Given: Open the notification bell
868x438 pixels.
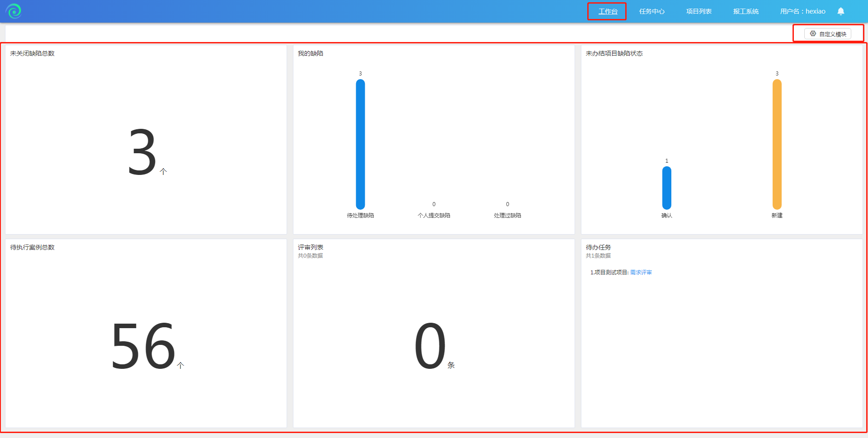Looking at the screenshot, I should coord(841,11).
